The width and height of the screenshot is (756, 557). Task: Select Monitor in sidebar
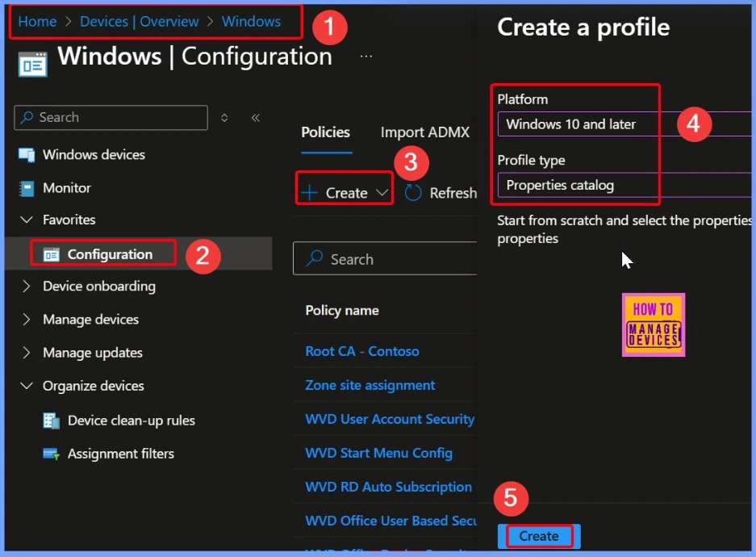(66, 188)
